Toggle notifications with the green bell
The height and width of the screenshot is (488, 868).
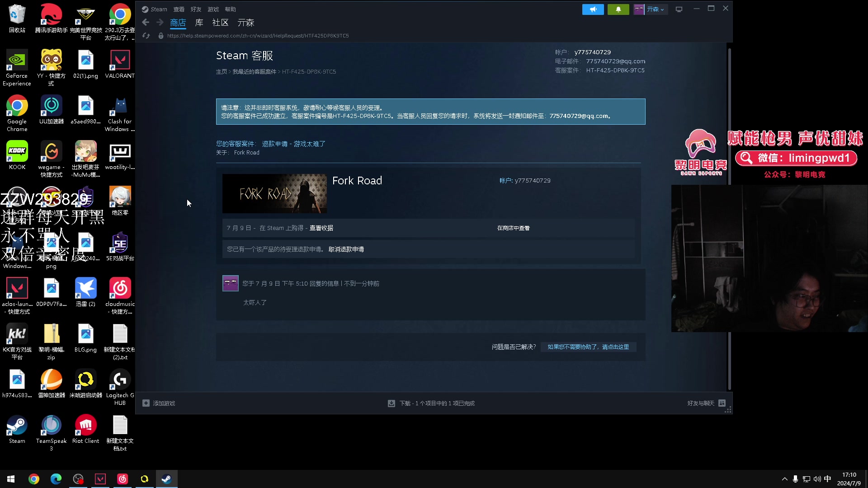coord(618,9)
